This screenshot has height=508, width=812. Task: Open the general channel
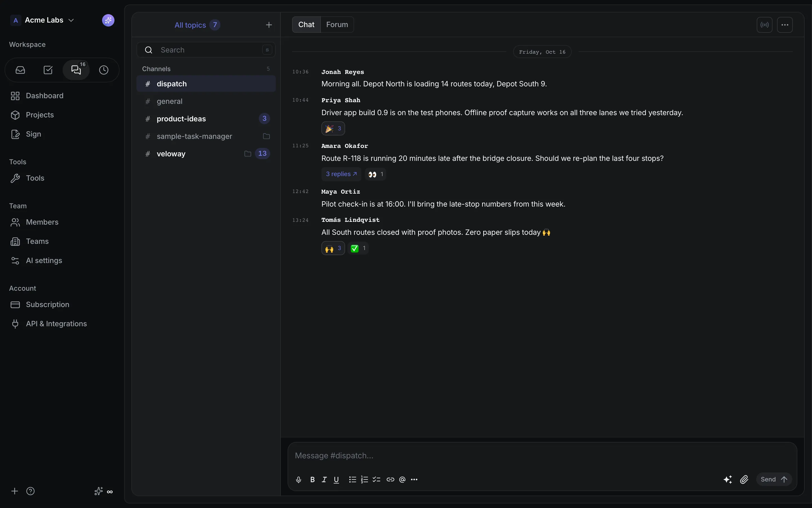[x=206, y=101]
